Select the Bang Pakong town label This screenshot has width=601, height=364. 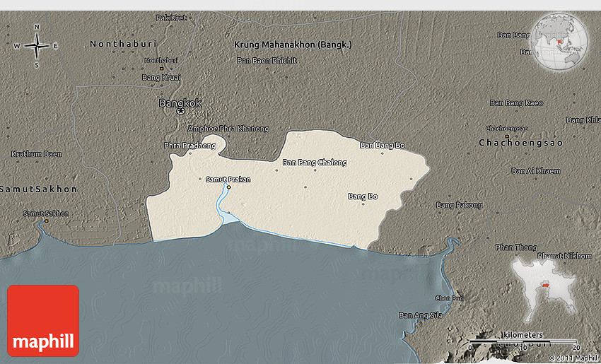point(459,205)
